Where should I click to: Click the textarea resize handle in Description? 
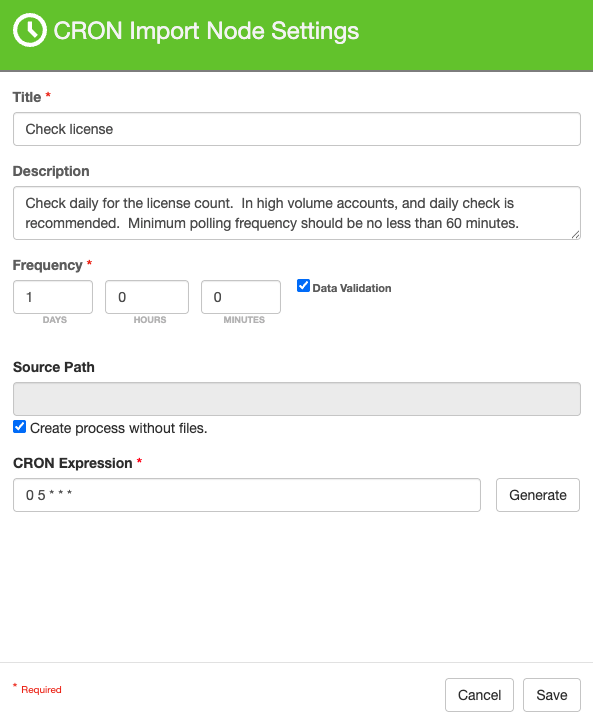pos(575,234)
